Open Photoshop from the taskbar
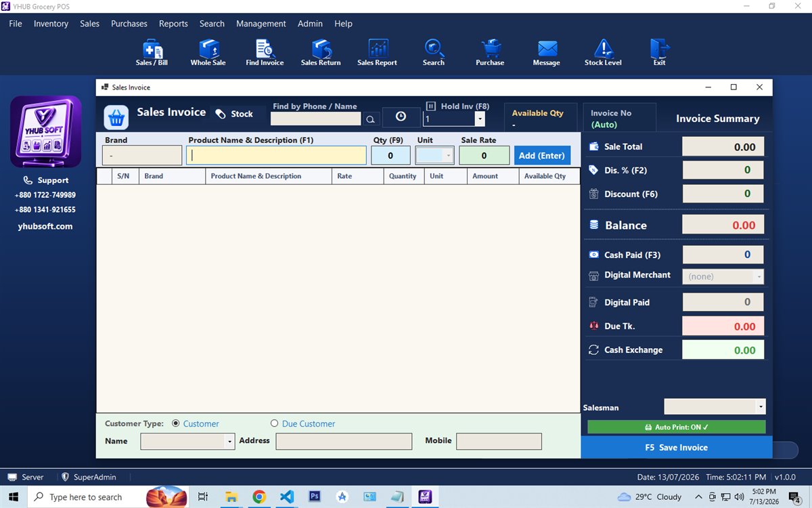This screenshot has width=812, height=508. point(315,496)
